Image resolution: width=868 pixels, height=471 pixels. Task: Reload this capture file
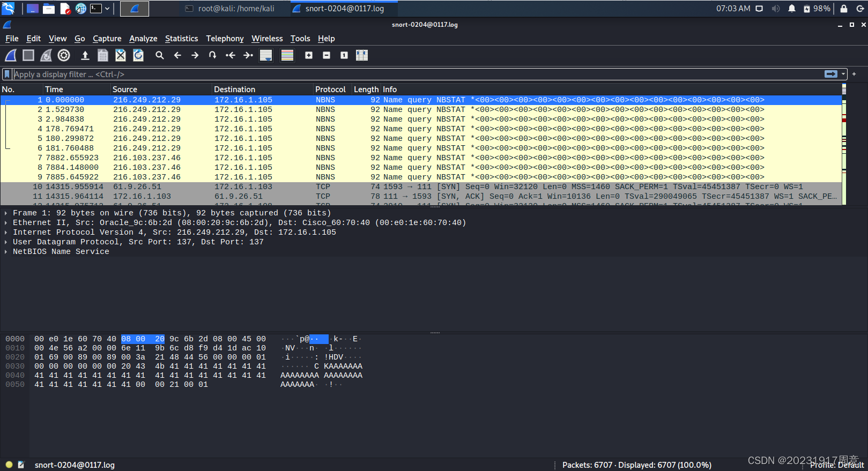(138, 55)
